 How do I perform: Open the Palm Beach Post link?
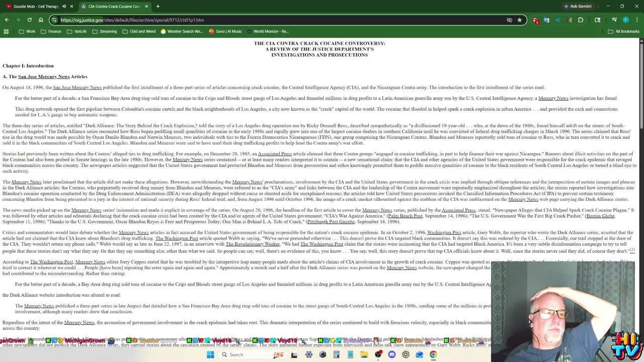pyautogui.click(x=405, y=216)
